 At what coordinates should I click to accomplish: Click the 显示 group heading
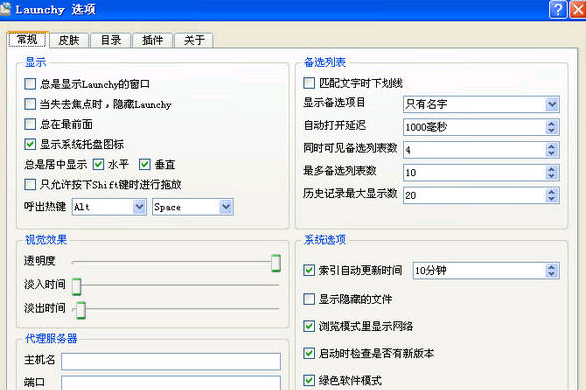(36, 62)
